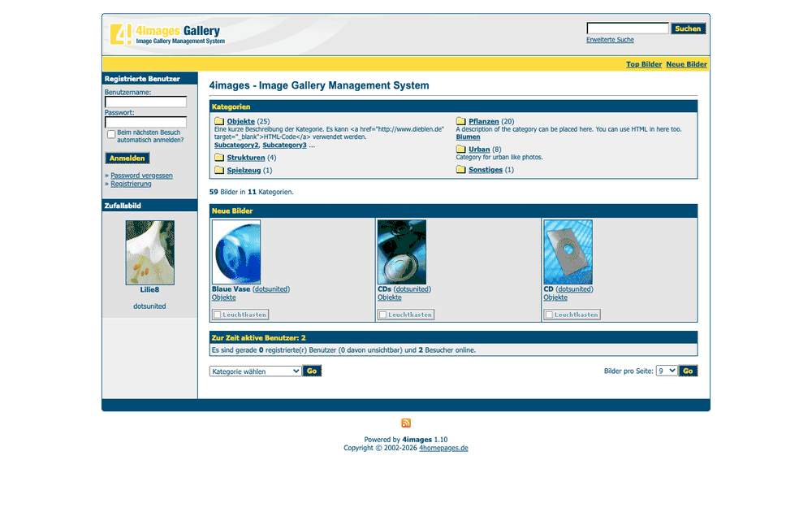Click the Suchen button
Screen dimensions: 812x508
[x=688, y=28]
